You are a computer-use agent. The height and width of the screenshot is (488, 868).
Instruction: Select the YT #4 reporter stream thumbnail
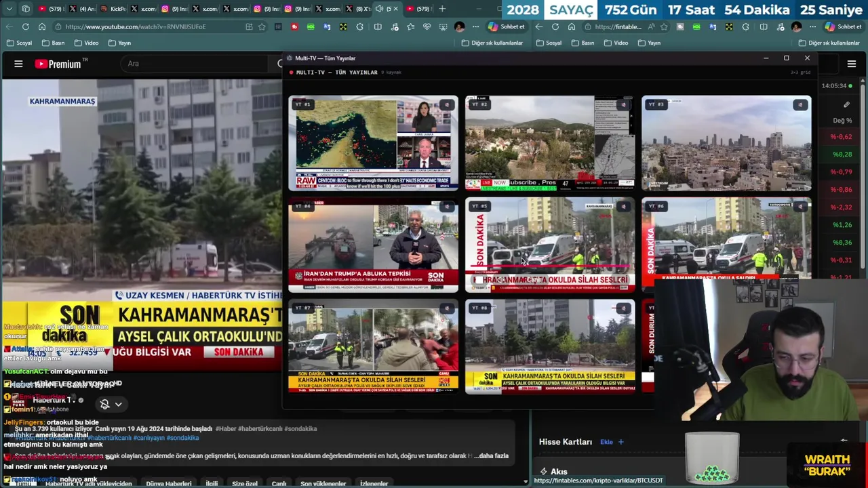[x=373, y=245]
